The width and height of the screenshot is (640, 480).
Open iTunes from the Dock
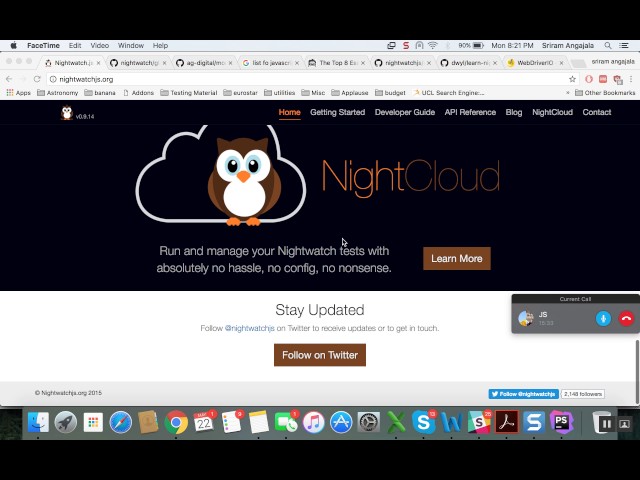[313, 422]
